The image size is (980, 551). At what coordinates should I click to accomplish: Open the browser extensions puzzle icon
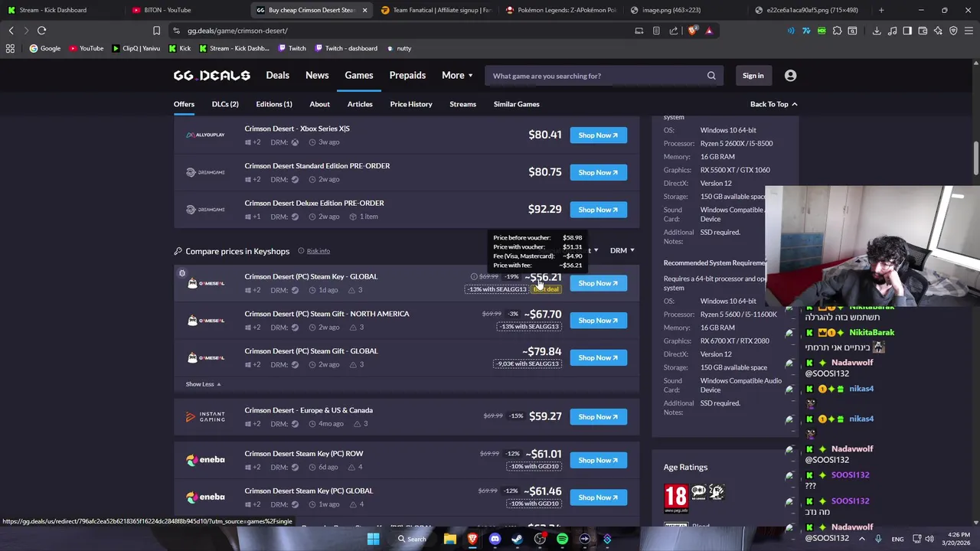837,31
